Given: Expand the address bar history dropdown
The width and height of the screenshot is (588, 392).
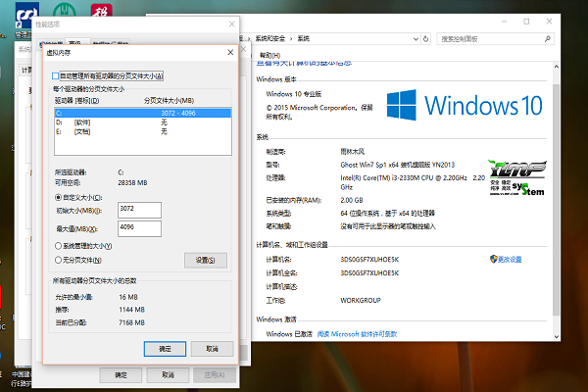Looking at the screenshot, I should [416, 38].
